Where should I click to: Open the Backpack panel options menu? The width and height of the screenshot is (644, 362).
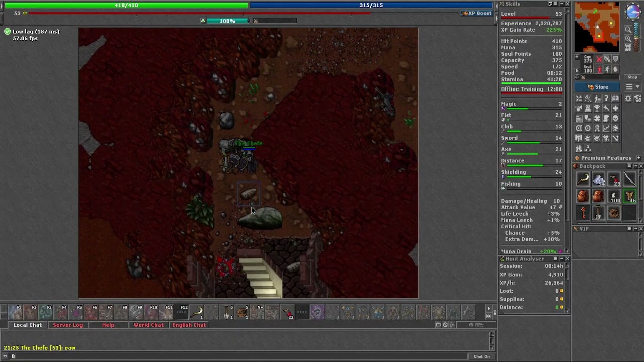click(629, 166)
